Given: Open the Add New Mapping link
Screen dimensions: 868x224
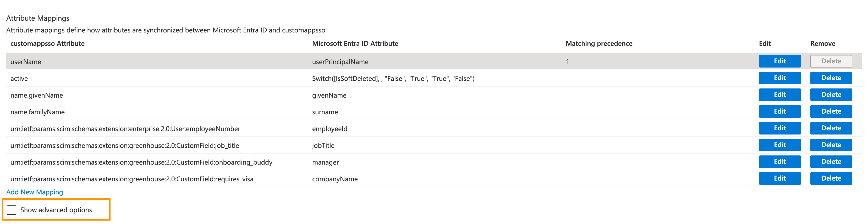Looking at the screenshot, I should (34, 192).
